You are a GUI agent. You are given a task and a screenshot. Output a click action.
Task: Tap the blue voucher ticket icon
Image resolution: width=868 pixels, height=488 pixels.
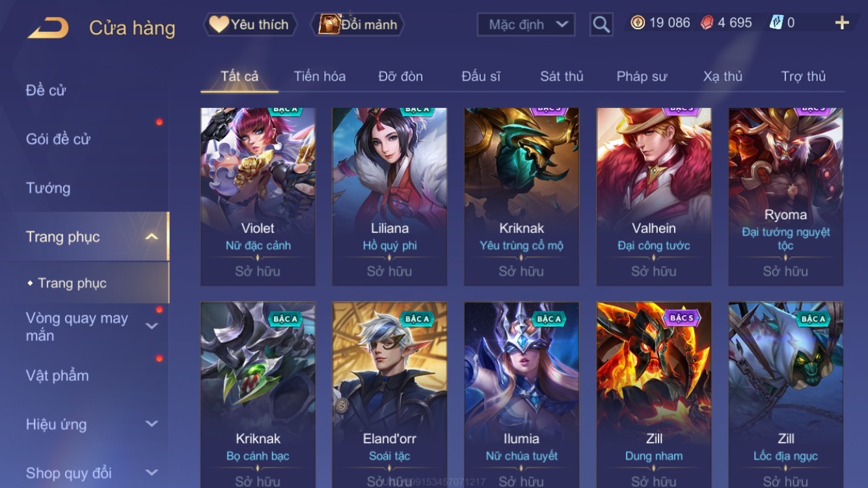(776, 23)
